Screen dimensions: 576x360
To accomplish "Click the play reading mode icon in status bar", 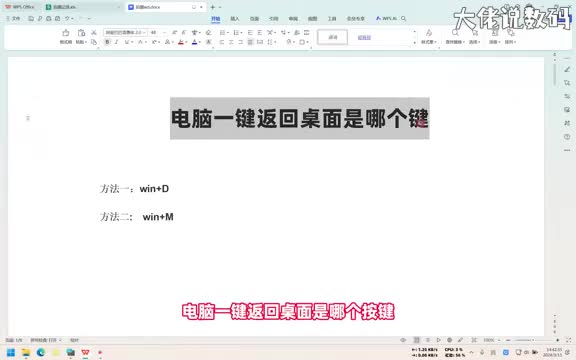I will [x=439, y=340].
